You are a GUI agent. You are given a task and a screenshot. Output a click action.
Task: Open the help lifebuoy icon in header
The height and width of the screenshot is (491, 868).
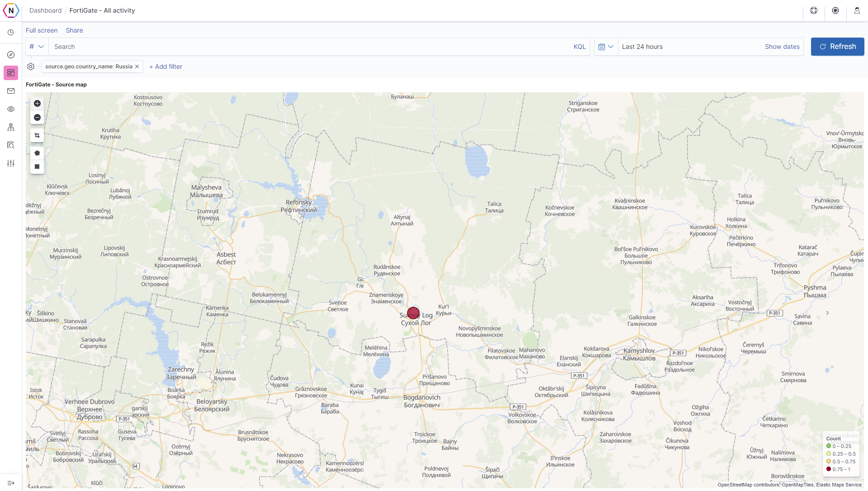(814, 10)
